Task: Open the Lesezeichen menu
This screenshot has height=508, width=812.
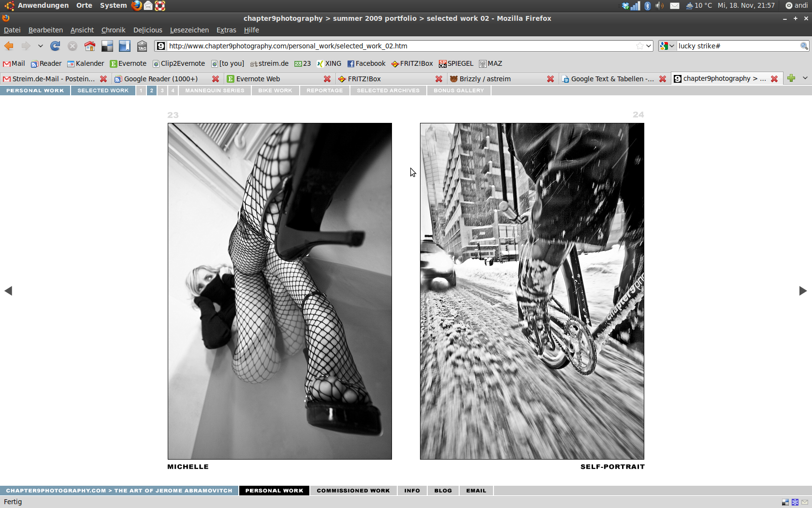Action: click(x=189, y=30)
